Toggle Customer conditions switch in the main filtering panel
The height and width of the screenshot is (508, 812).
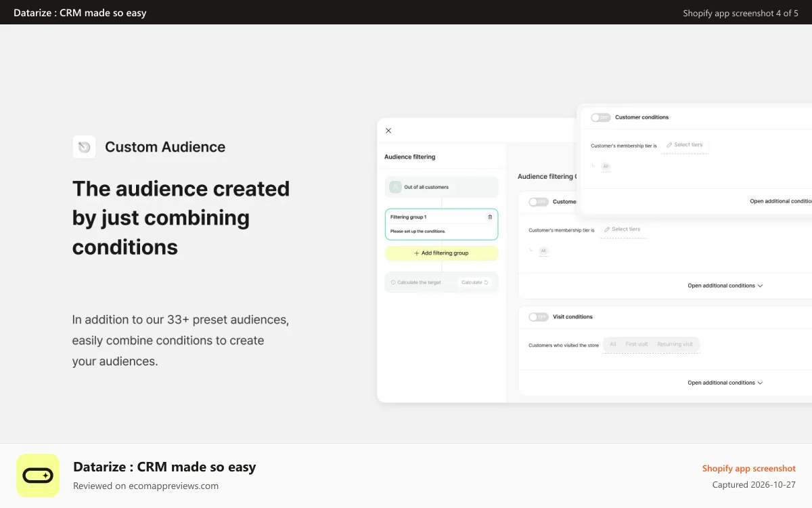tap(539, 202)
